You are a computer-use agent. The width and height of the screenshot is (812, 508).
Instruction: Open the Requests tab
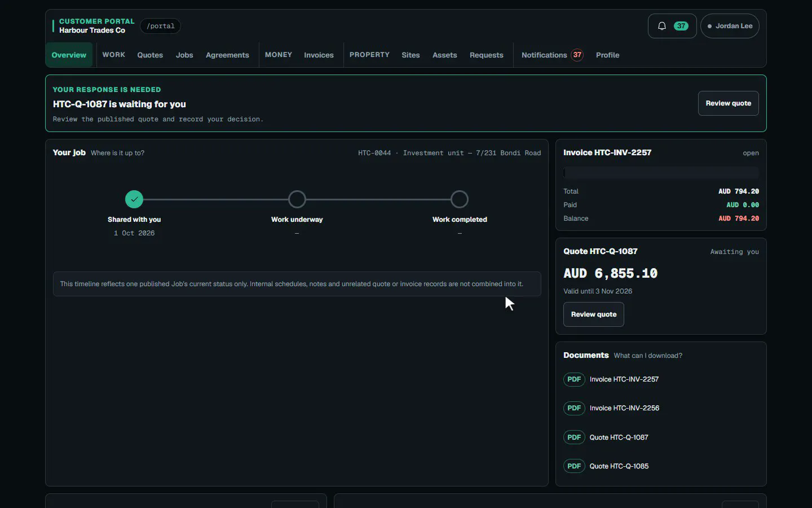click(x=487, y=55)
